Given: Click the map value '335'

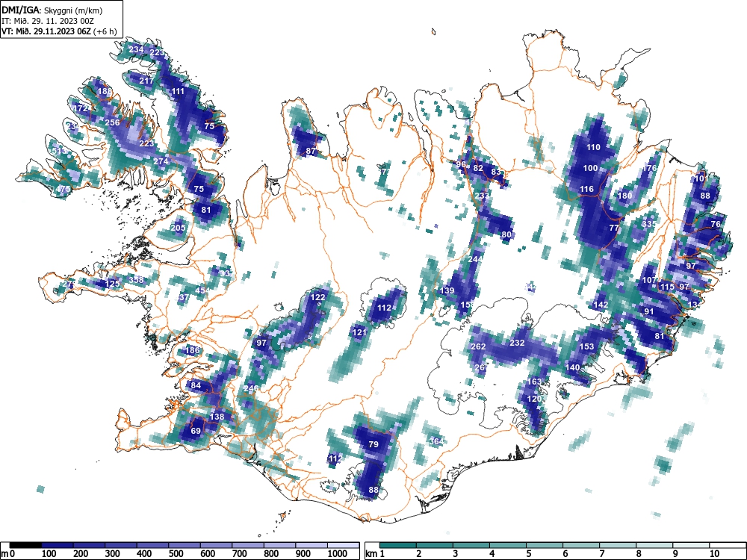Looking at the screenshot, I should coord(649,224).
